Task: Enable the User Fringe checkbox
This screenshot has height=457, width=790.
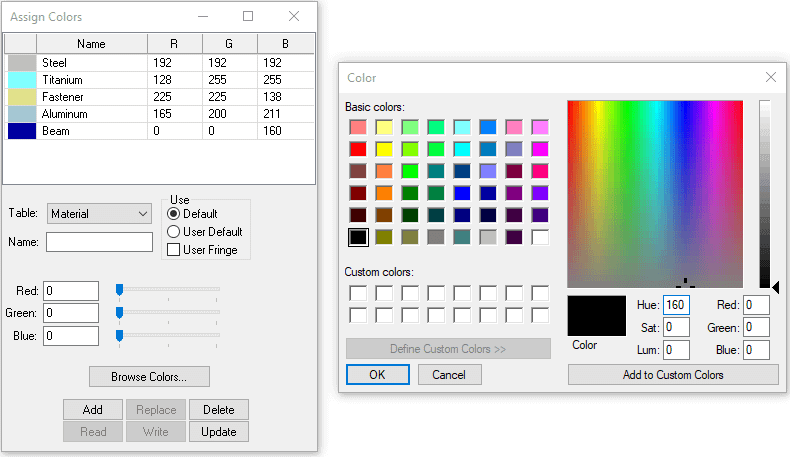Action: coord(174,250)
